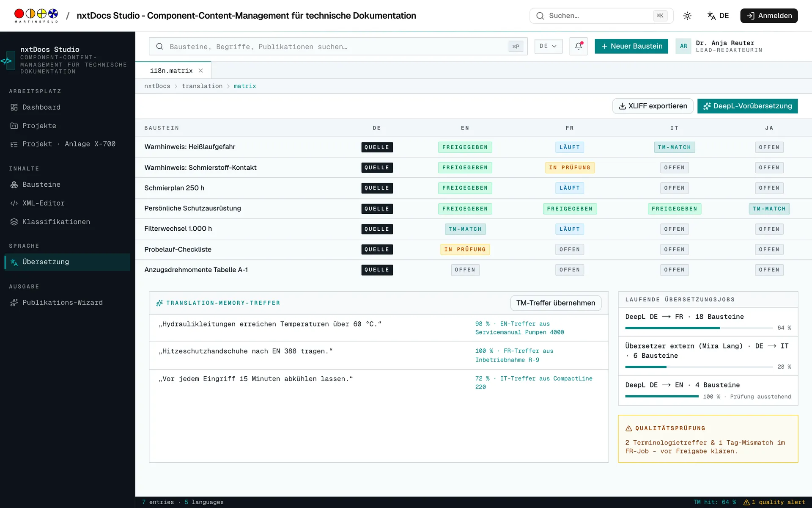Click QUELLE badge for Probelauf-Checkliste
The height and width of the screenshot is (508, 812).
[x=377, y=249]
